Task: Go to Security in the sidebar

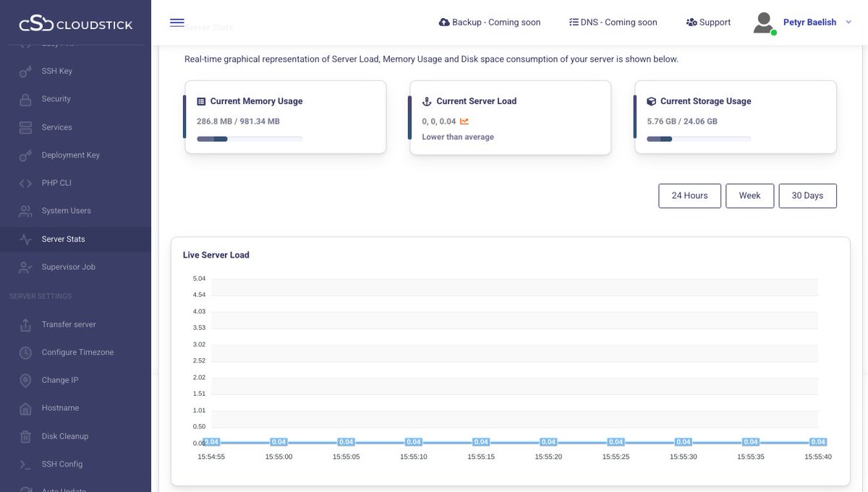Action: pos(56,99)
